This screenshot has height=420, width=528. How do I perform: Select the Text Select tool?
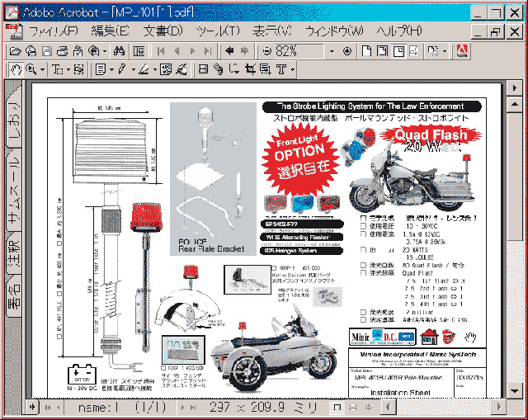(x=57, y=69)
